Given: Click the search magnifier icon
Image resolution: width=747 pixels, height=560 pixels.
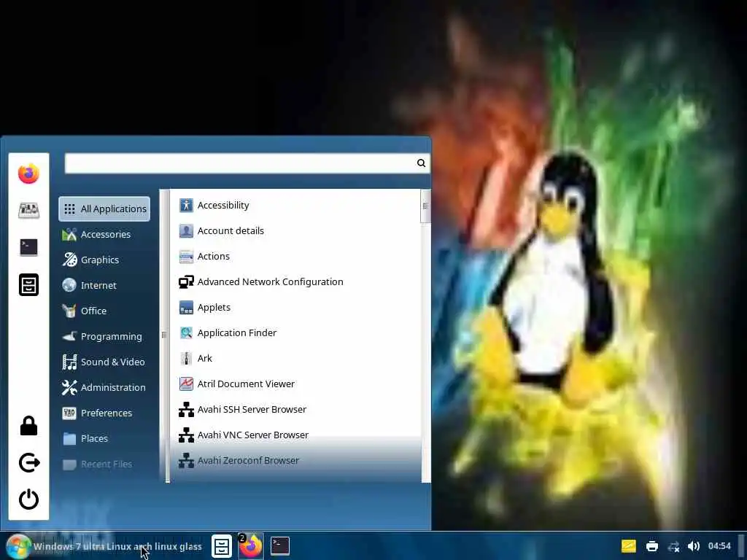Looking at the screenshot, I should (421, 163).
